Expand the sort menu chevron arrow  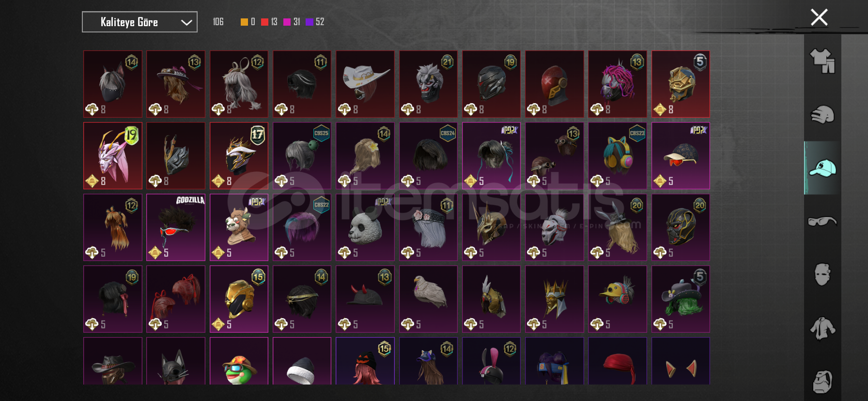click(x=186, y=22)
